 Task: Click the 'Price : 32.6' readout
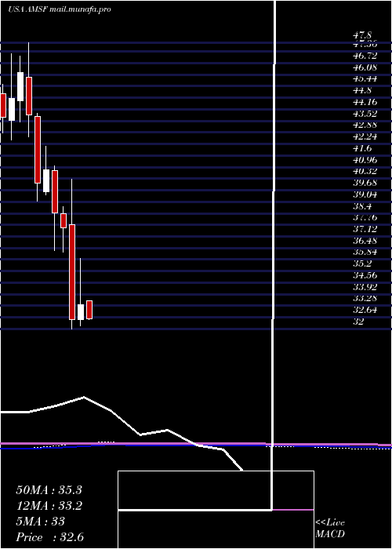[x=49, y=537]
